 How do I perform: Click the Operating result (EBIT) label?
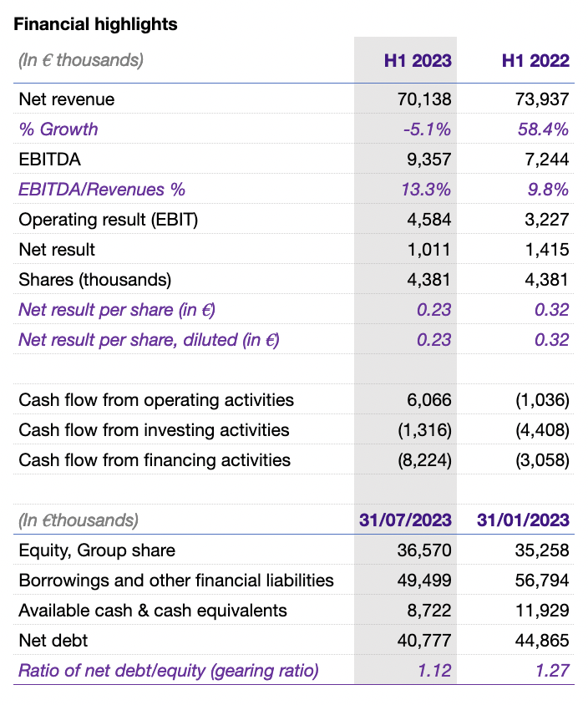tap(109, 220)
